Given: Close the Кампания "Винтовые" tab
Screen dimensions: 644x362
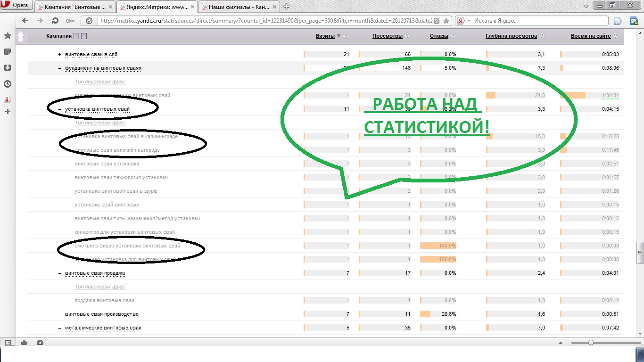Looking at the screenshot, I should click(x=110, y=7).
